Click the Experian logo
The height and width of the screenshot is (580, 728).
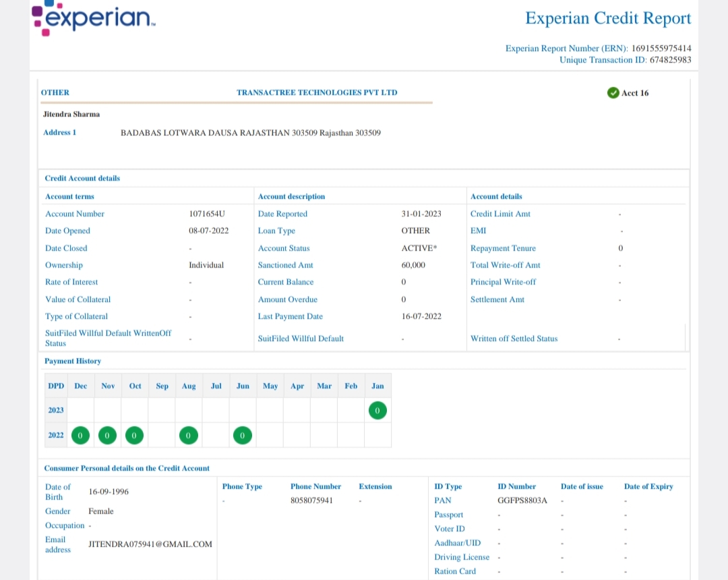[x=94, y=17]
